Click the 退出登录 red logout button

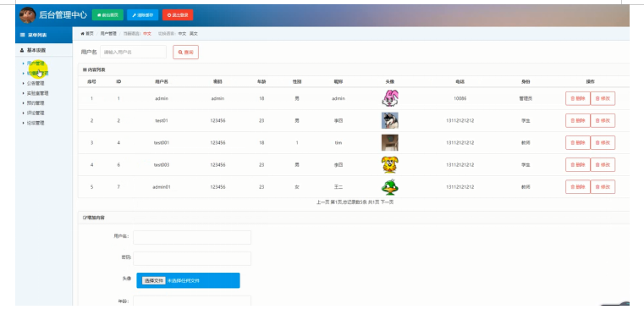pyautogui.click(x=178, y=14)
